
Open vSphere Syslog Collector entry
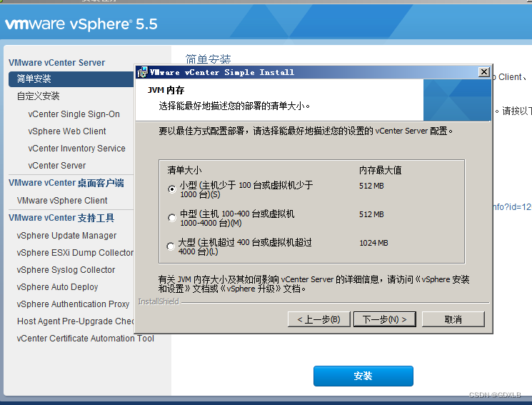[x=66, y=269]
